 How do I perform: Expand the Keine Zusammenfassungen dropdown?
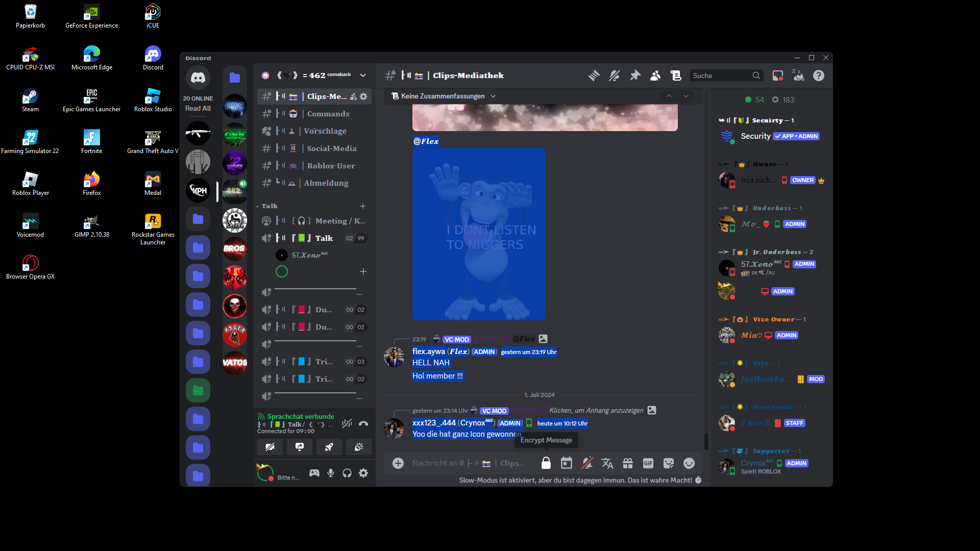coord(444,96)
